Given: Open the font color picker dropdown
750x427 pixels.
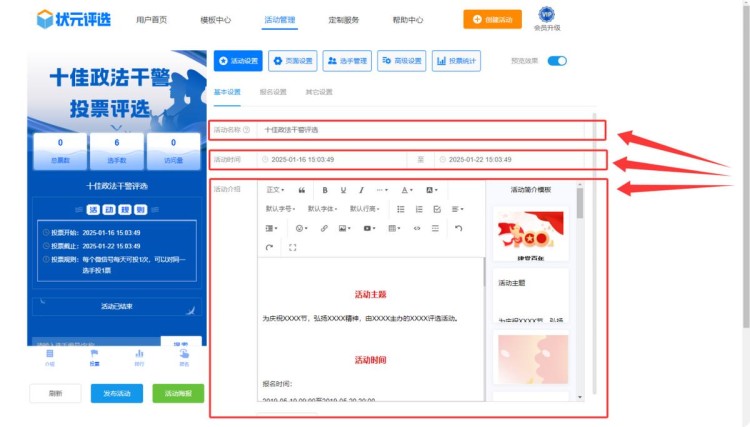Looking at the screenshot, I should (x=407, y=189).
